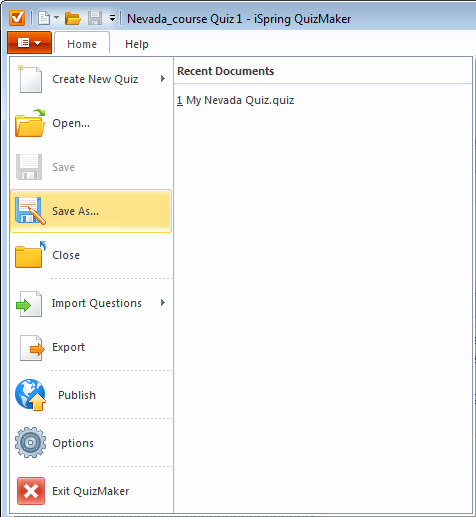Click the red Exit QuizMaker X icon
This screenshot has height=517, width=476.
[31, 491]
